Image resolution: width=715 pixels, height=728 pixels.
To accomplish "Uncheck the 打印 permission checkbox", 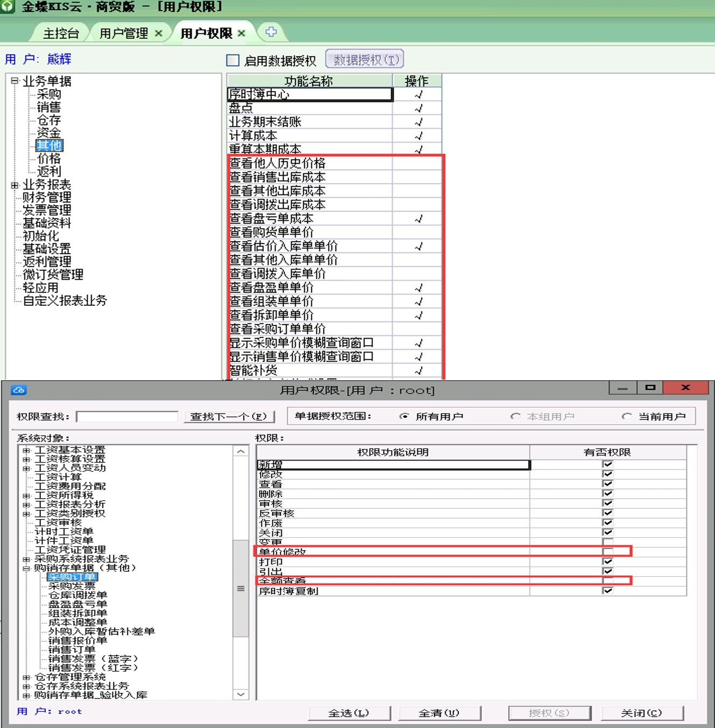I will coord(608,561).
